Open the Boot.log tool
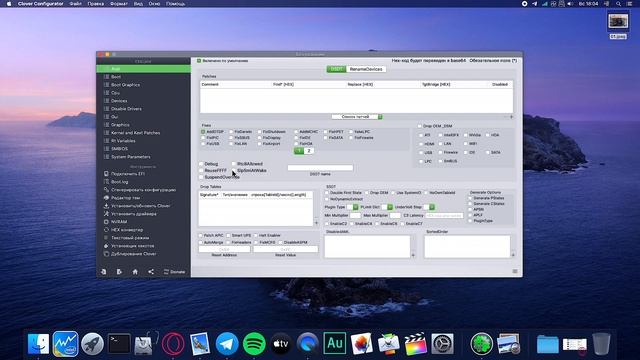Image resolution: width=640 pixels, height=360 pixels. point(119,182)
